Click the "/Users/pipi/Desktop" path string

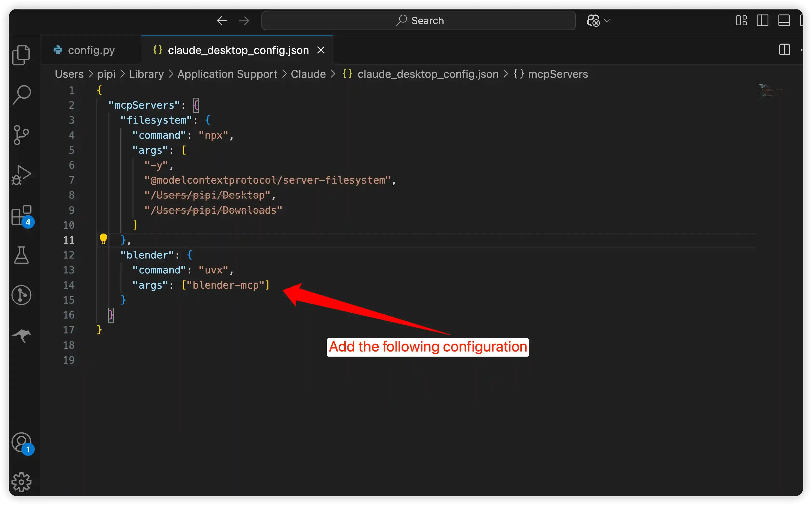point(207,195)
